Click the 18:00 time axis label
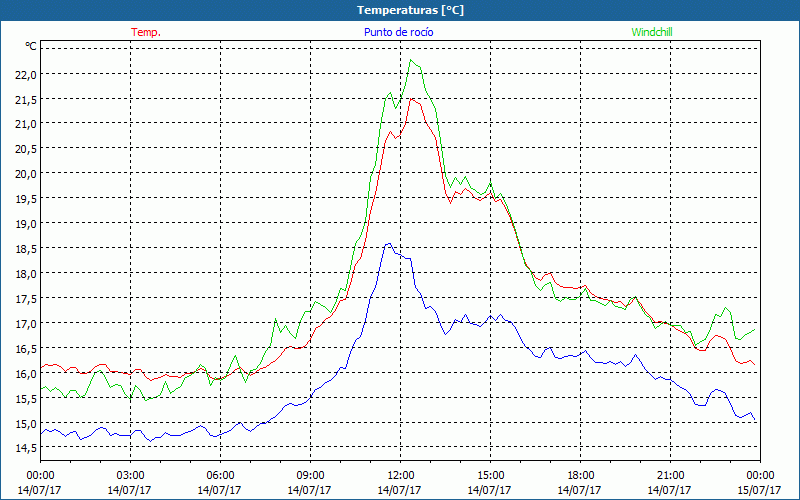 pyautogui.click(x=580, y=476)
